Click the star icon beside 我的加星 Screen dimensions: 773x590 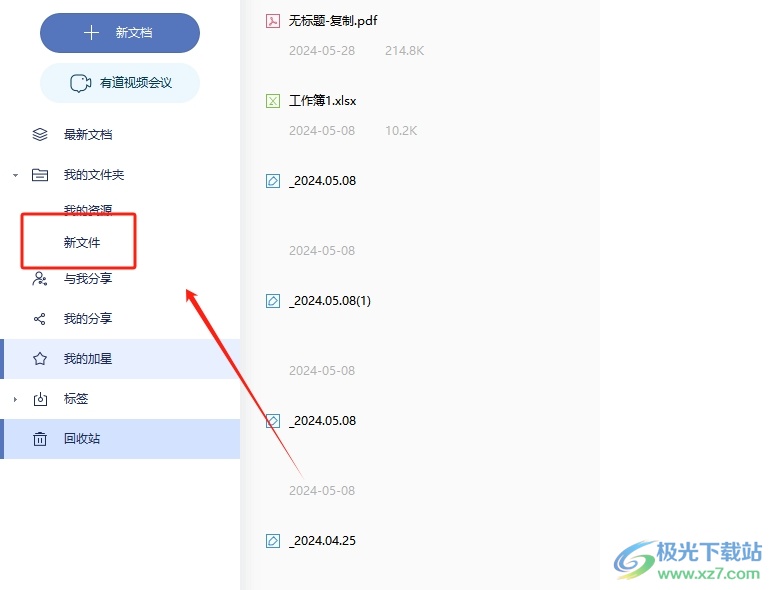click(x=40, y=359)
